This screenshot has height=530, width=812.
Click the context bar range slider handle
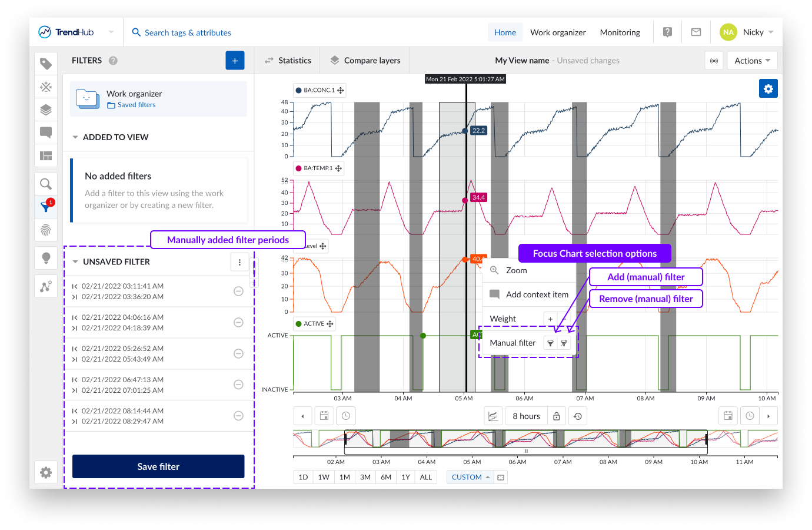pos(526,452)
